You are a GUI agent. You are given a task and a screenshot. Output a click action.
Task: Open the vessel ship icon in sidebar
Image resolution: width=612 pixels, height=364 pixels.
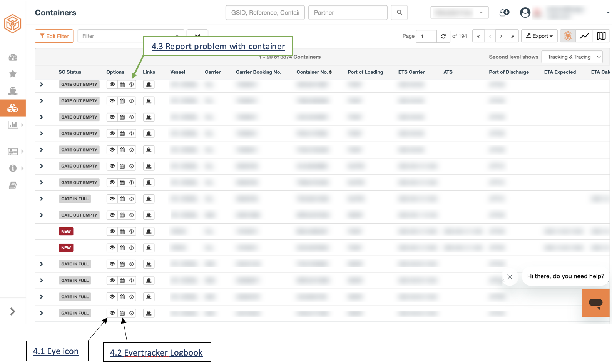(13, 91)
